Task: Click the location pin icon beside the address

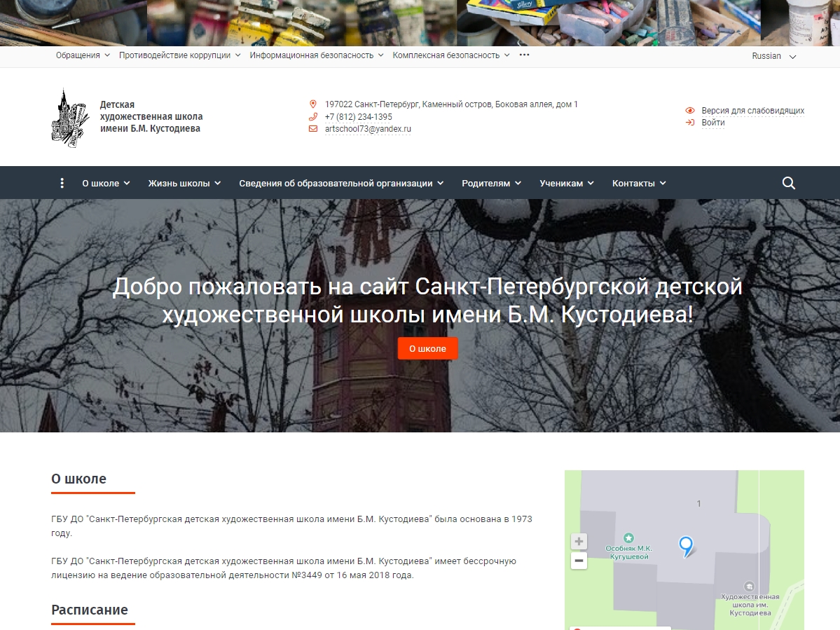Action: (313, 104)
